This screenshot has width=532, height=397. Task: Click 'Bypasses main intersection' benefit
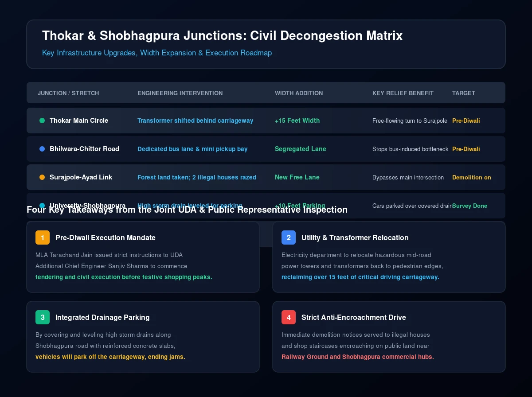click(408, 177)
